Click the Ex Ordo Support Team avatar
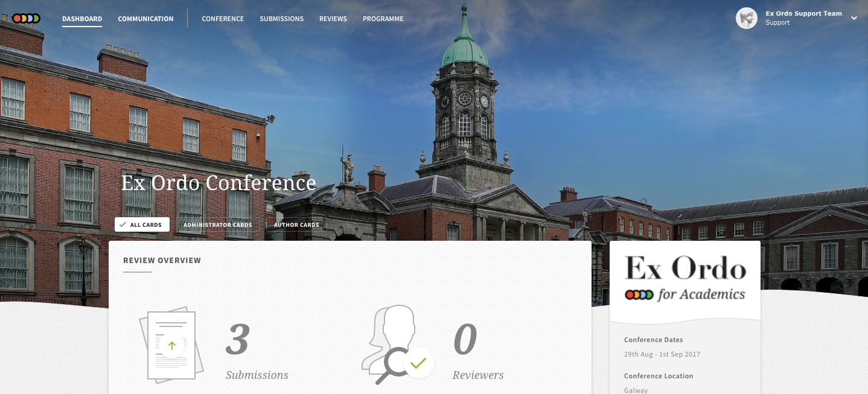Screen dimensions: 868x394 pyautogui.click(x=747, y=18)
